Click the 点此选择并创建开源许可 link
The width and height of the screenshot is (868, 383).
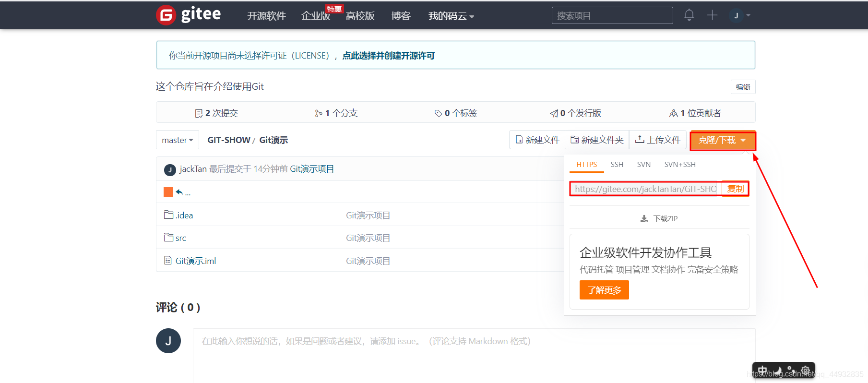pos(388,56)
